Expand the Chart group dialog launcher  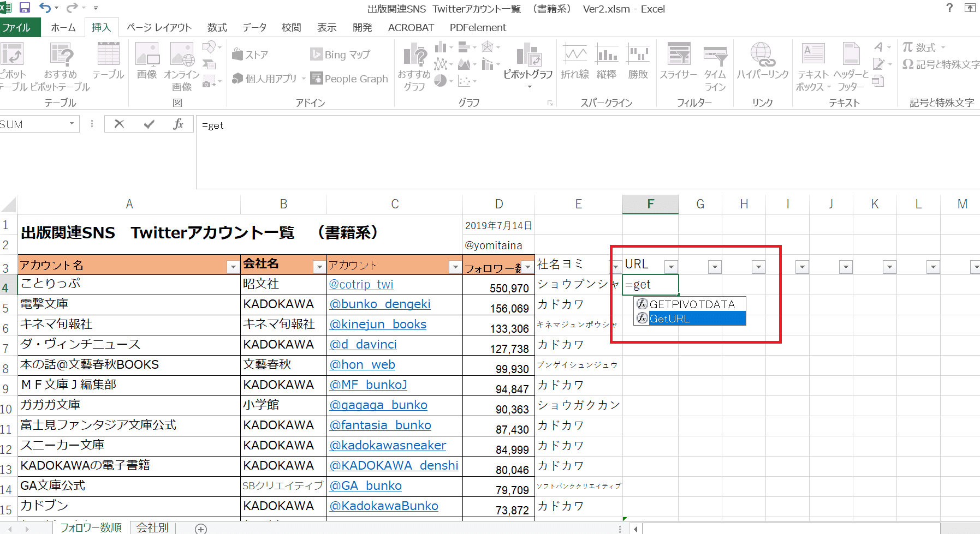coord(550,103)
